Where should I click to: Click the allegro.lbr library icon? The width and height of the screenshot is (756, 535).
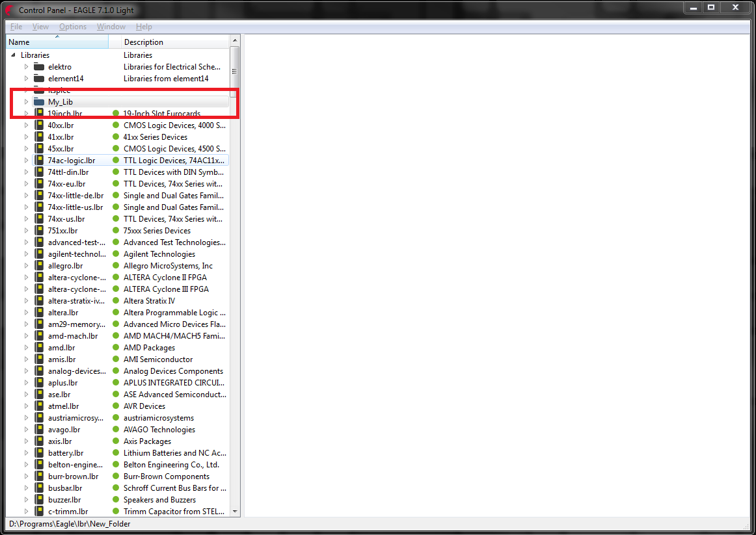coord(39,265)
